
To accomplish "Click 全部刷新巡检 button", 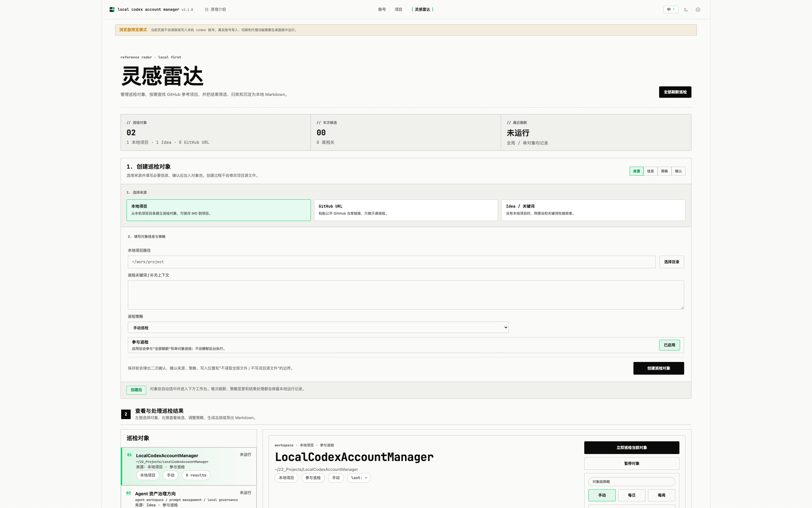I will [675, 92].
